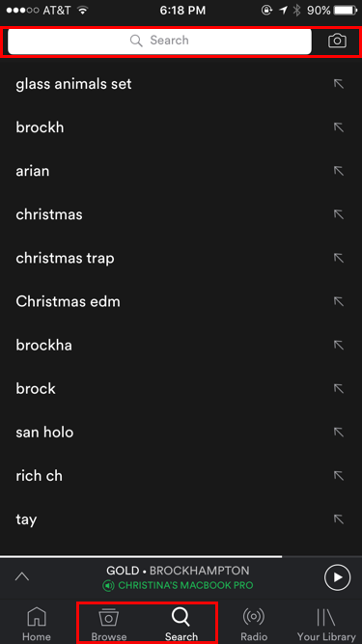Expand the now playing bar with chevron
362x644 pixels.
pos(22,576)
